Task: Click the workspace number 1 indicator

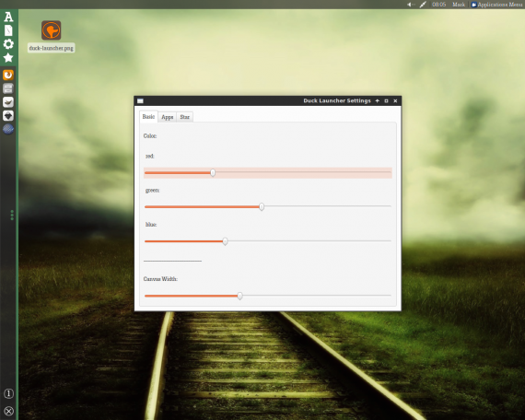Action: tap(8, 393)
